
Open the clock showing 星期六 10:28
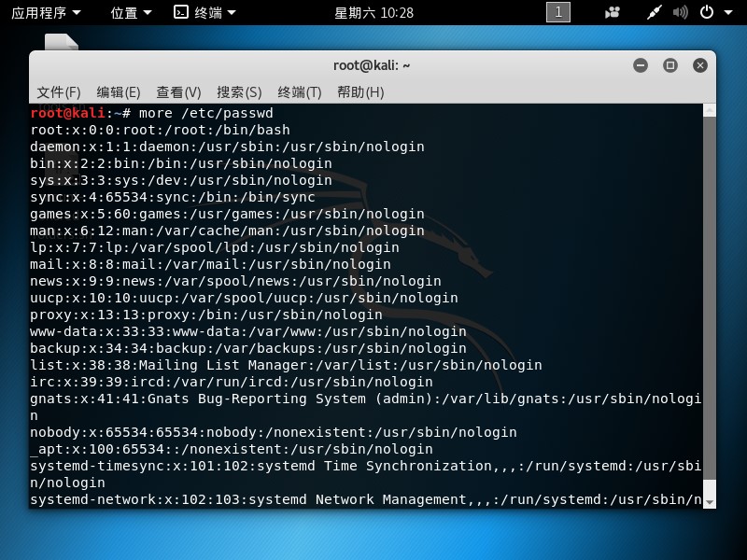pyautogui.click(x=374, y=13)
